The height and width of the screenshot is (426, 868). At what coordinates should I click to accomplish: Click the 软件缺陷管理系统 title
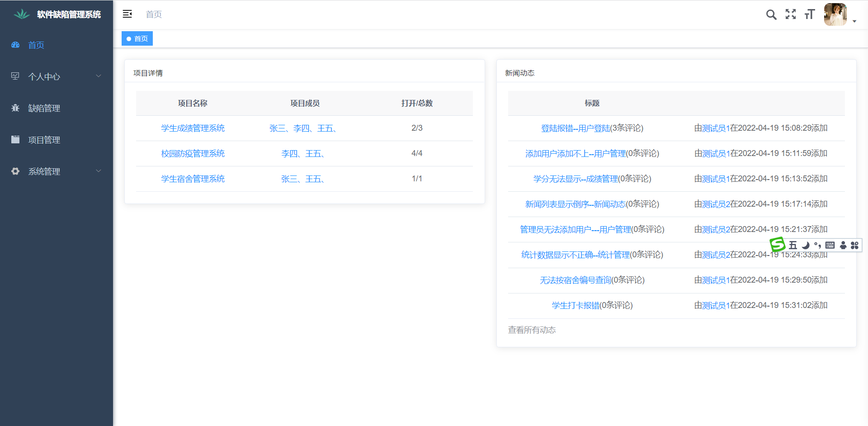pos(69,14)
